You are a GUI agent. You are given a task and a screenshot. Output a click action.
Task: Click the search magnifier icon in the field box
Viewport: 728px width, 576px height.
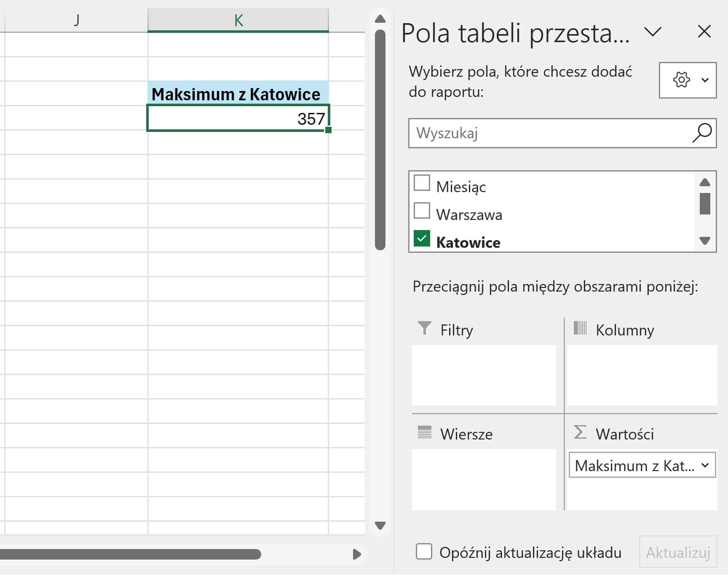coord(701,133)
